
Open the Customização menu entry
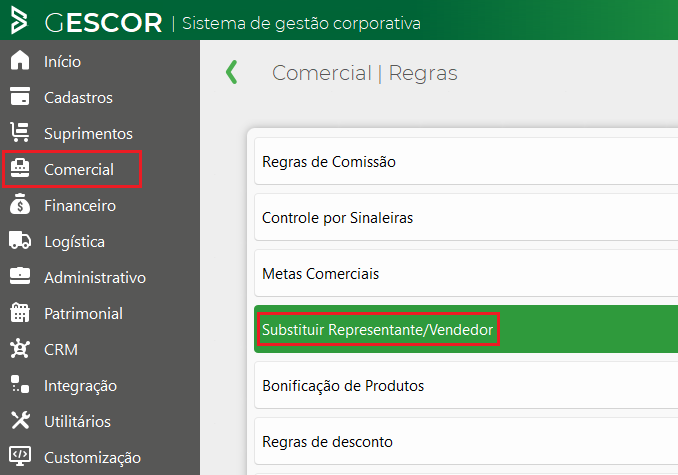tap(93, 458)
